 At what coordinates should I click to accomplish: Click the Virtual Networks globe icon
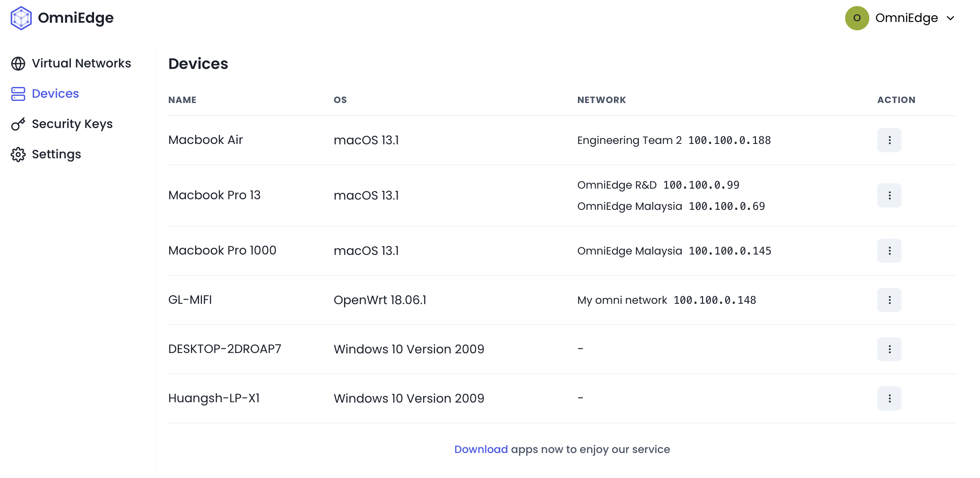coord(18,64)
